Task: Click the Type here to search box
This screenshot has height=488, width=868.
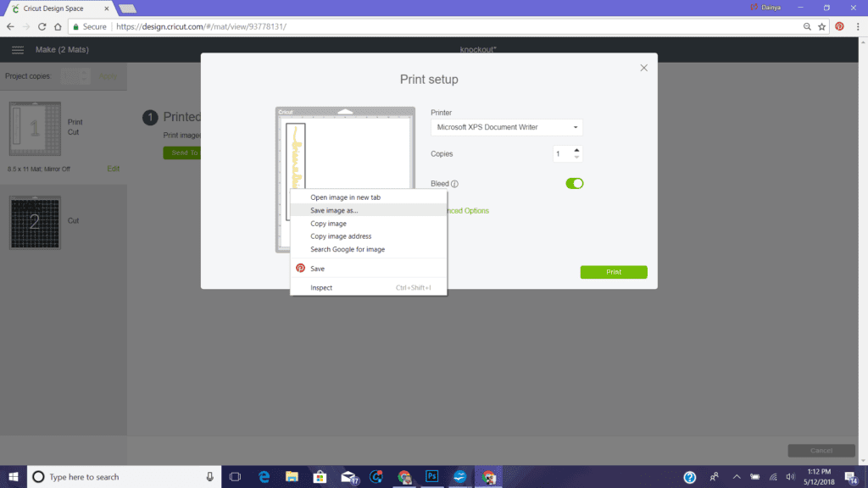Action: tap(124, 477)
